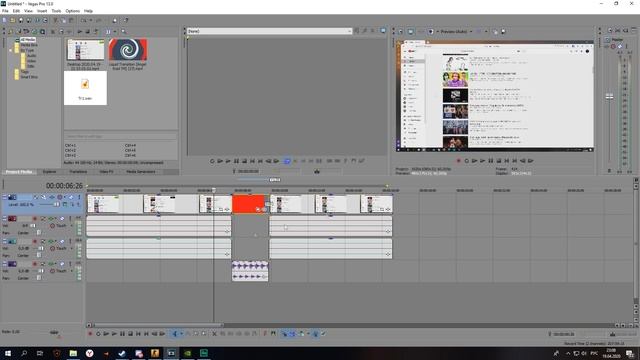The image size is (640, 360).
Task: Switch to the Video FX tab
Action: [x=107, y=172]
